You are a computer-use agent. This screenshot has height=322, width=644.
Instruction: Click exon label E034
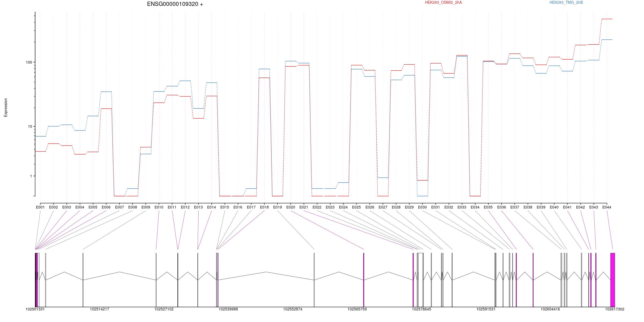pos(475,207)
